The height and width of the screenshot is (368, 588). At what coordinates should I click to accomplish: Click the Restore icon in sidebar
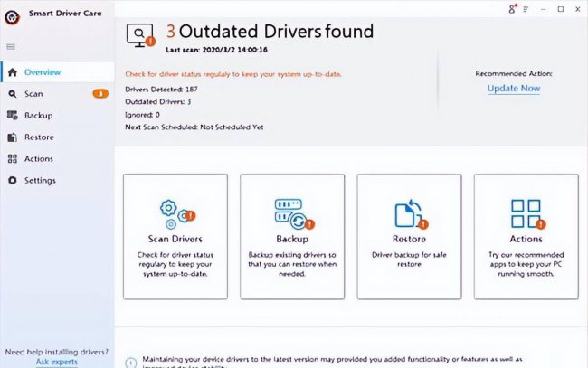[x=13, y=137]
